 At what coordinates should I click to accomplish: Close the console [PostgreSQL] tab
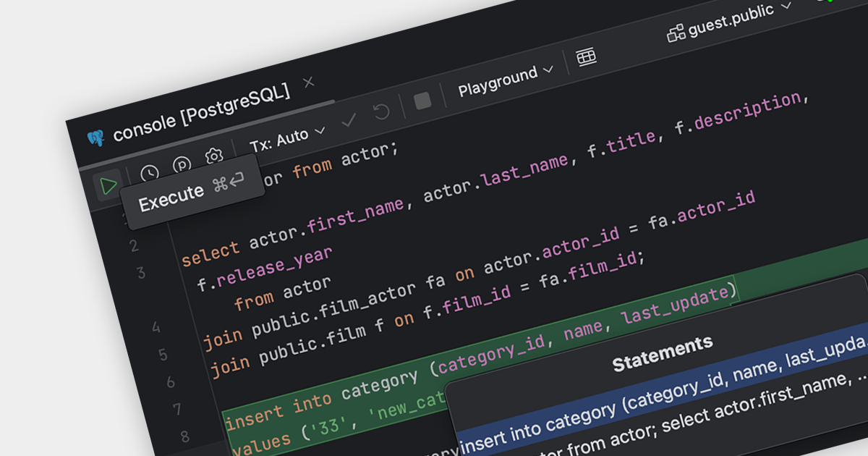[309, 83]
